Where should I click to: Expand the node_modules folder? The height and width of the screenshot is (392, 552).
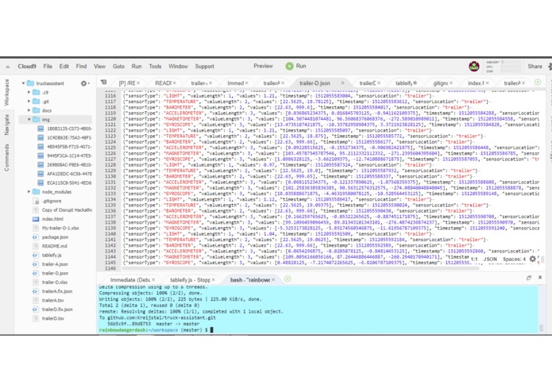[29, 191]
